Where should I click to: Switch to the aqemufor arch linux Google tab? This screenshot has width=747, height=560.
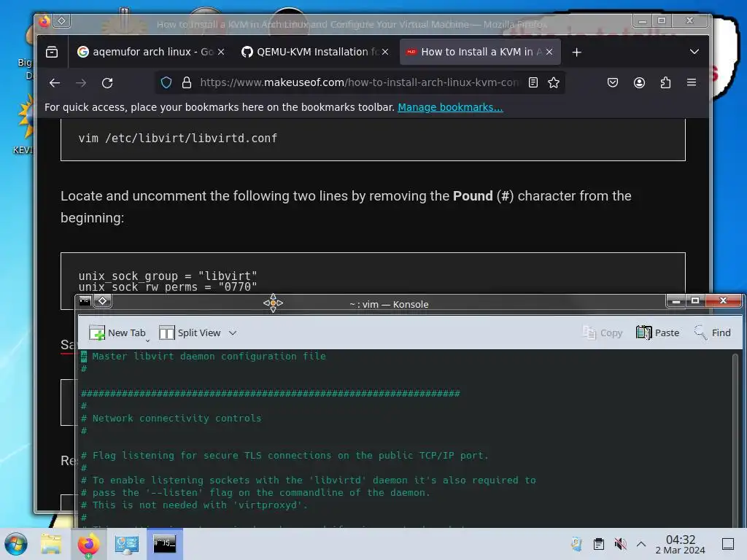145,52
